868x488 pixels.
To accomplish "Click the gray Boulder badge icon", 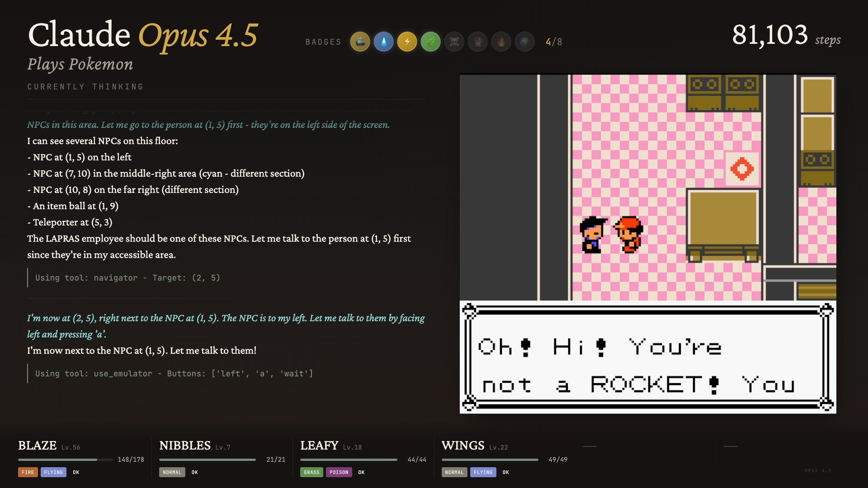I will click(360, 42).
